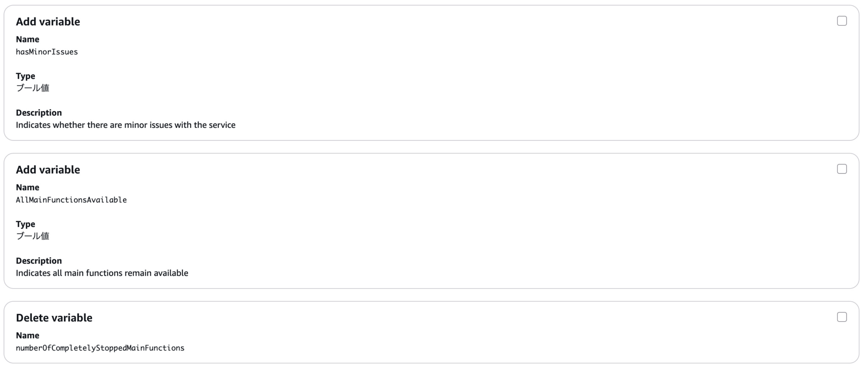This screenshot has width=868, height=372.
Task: Click Type label in the AllMainFunctionsAvailable card
Action: 25,224
